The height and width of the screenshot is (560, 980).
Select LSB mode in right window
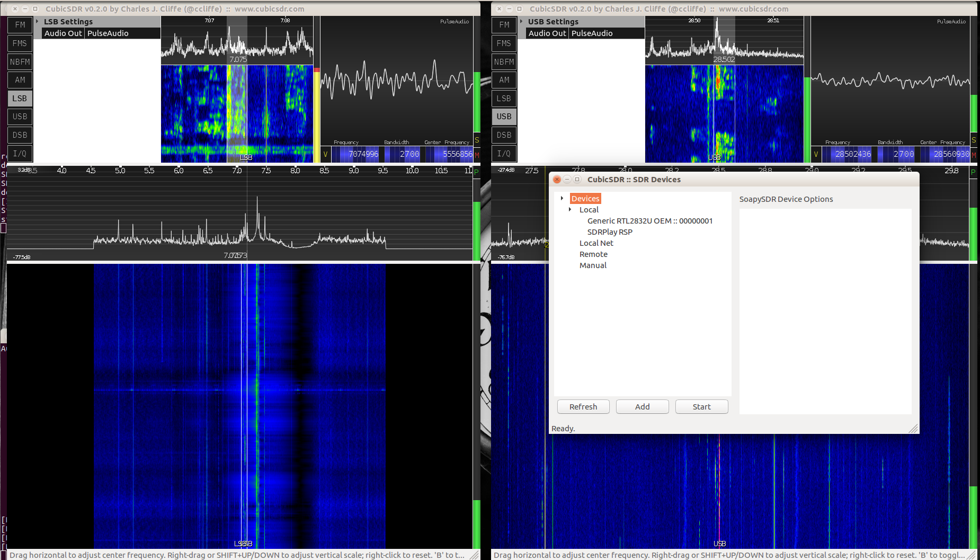coord(504,99)
